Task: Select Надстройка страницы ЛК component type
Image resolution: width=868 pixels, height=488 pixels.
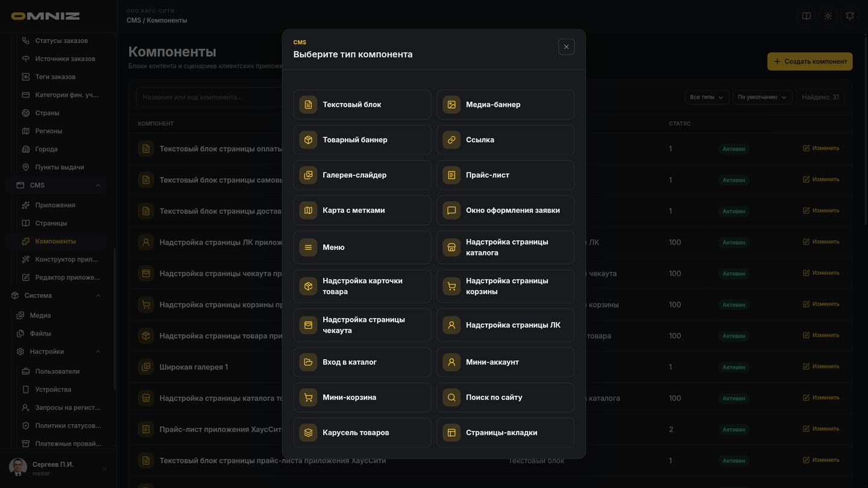Action: 505,325
